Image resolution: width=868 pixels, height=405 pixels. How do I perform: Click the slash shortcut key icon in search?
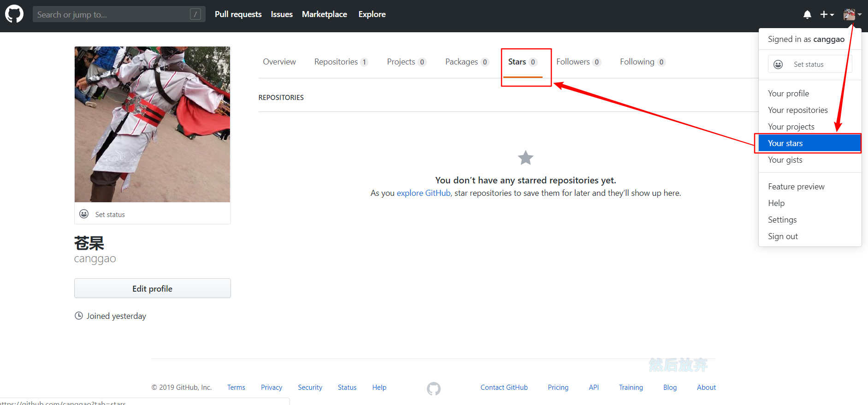pyautogui.click(x=195, y=14)
